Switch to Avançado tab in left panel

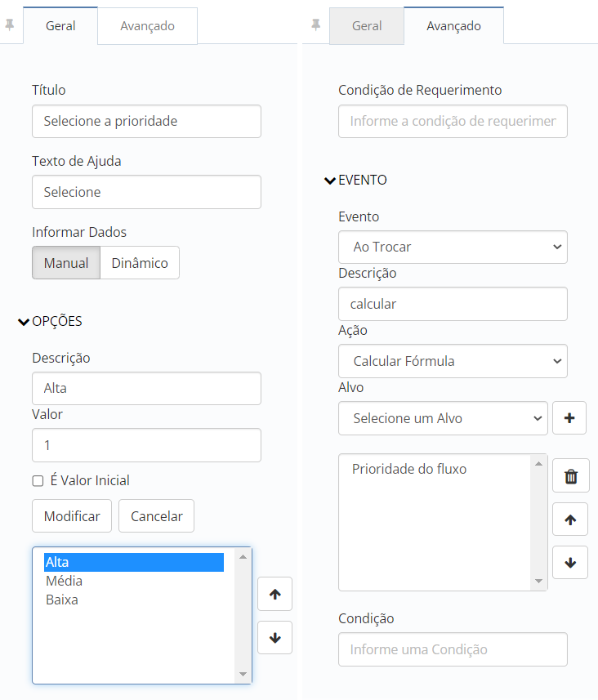(147, 26)
